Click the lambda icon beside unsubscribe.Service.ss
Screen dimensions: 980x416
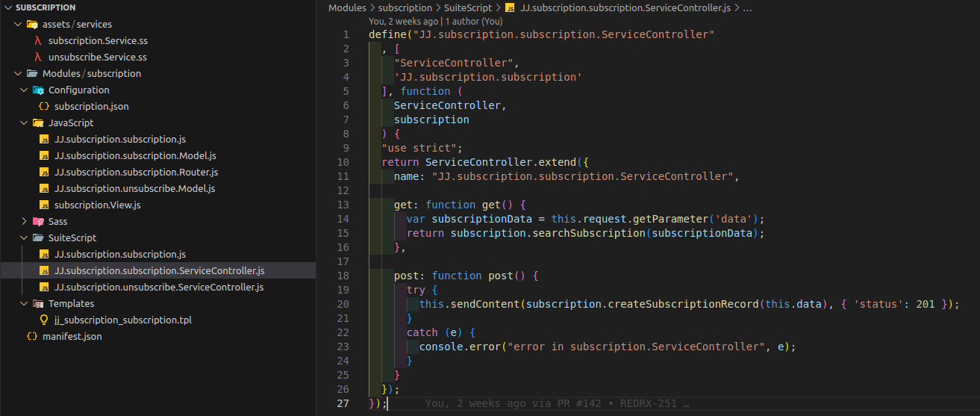(38, 58)
